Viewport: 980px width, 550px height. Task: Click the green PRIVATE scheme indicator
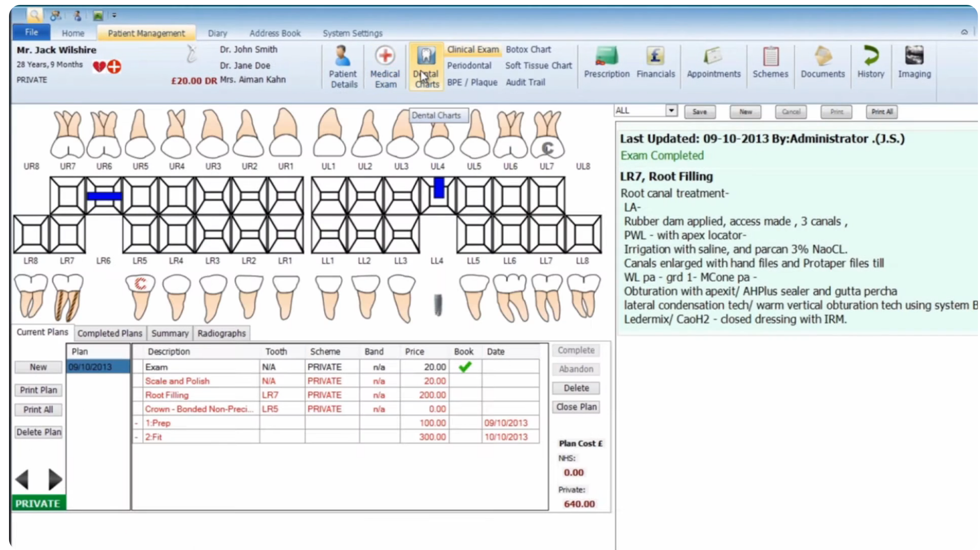coord(39,503)
